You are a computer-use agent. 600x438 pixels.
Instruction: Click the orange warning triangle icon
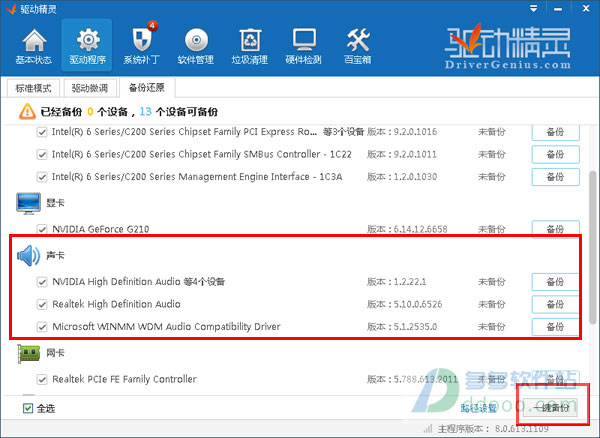point(27,112)
